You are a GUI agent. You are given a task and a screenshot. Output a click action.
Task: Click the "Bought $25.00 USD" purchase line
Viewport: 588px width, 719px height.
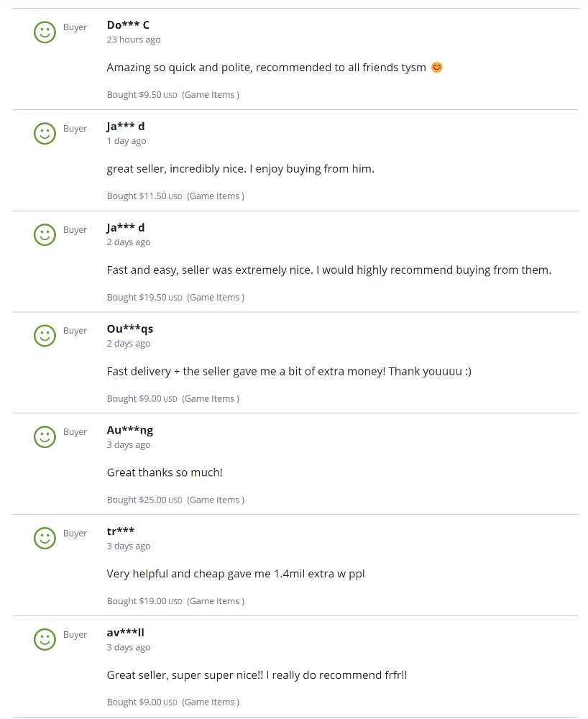(144, 500)
